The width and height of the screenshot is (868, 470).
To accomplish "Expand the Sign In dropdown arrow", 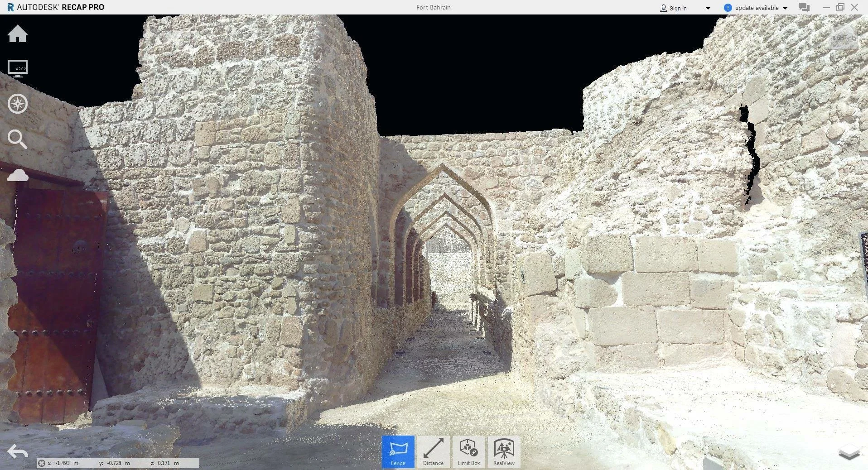I will (x=708, y=8).
